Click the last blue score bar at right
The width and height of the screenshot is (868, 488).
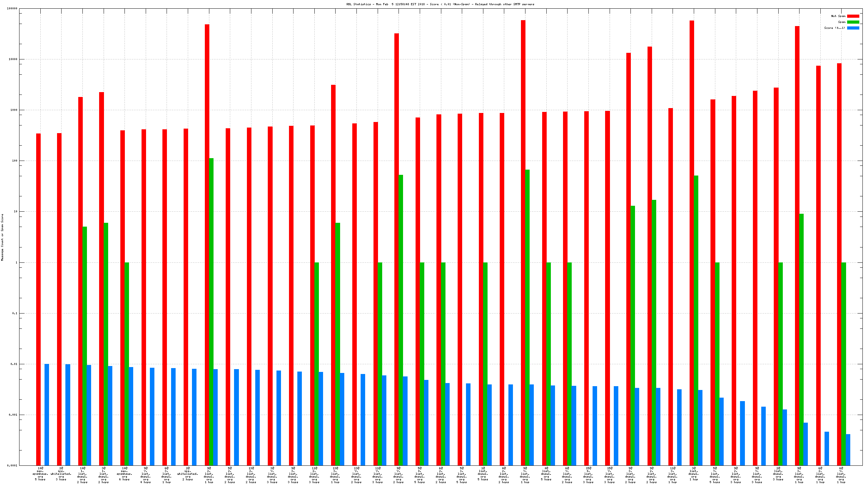click(848, 449)
